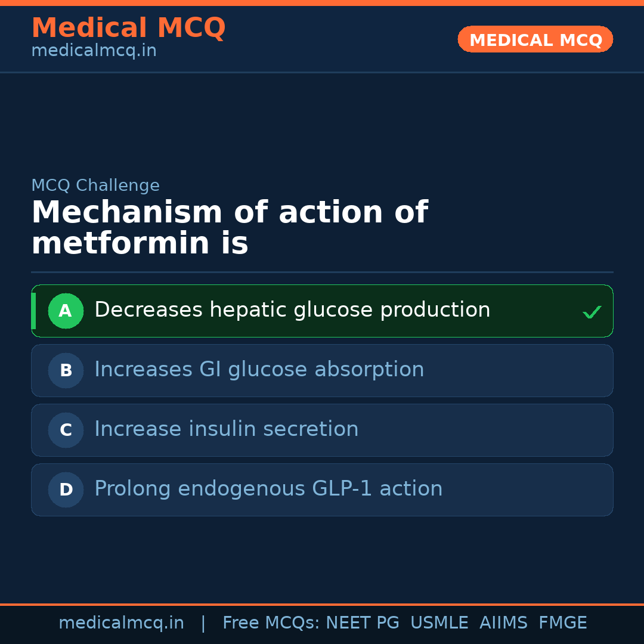Click the letter B circle badge
Image resolution: width=644 pixels, height=644 pixels.
coord(66,370)
